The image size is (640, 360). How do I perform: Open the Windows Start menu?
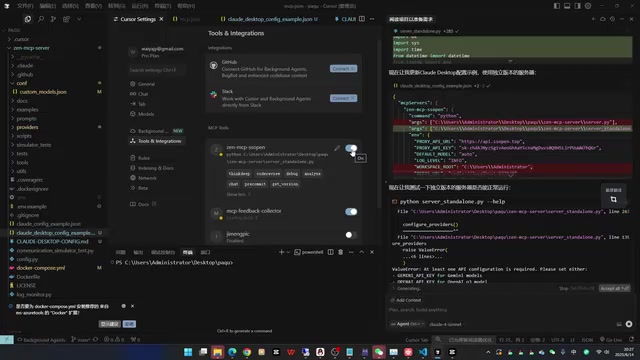tap(188, 352)
